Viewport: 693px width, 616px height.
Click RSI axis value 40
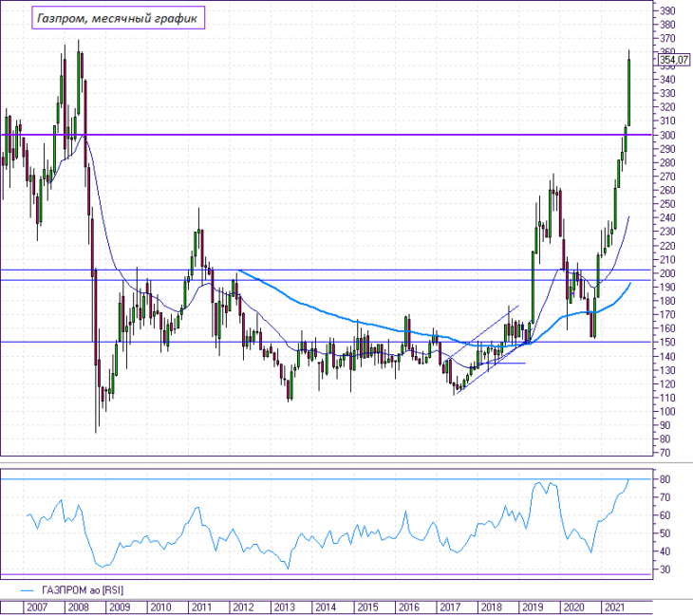(x=665, y=551)
